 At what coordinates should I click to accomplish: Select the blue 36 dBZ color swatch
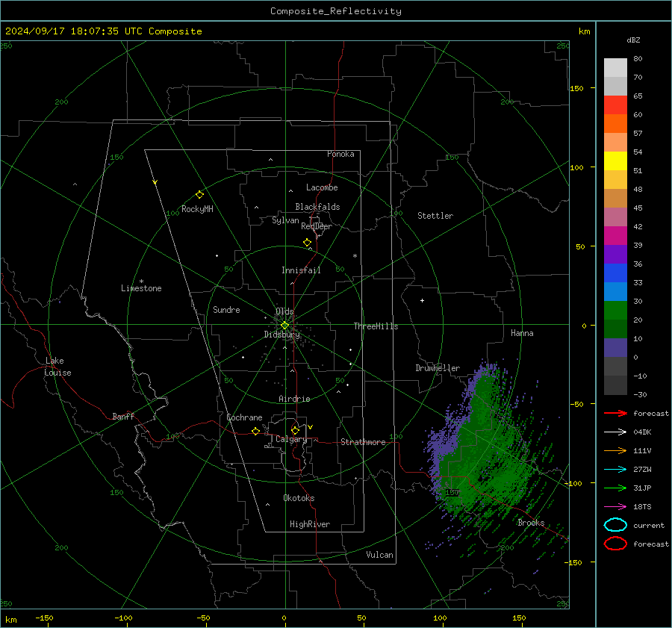tap(615, 273)
